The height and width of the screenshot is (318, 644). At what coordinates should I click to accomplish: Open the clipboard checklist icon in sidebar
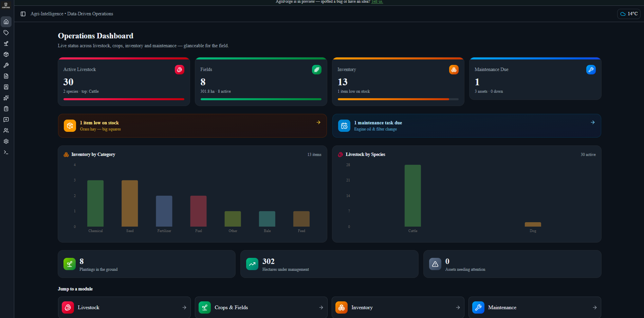coord(6,109)
